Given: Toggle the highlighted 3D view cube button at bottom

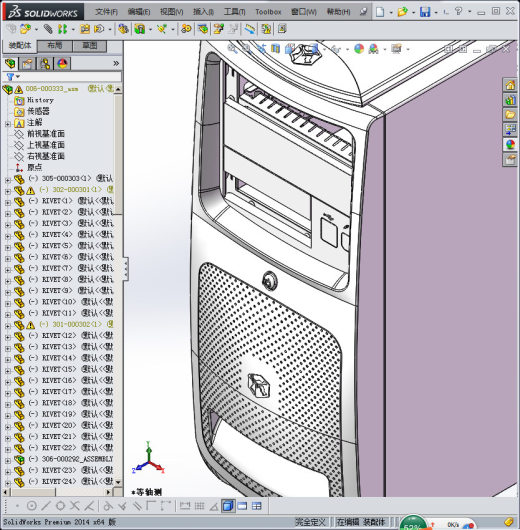Looking at the screenshot, I should click(x=228, y=506).
